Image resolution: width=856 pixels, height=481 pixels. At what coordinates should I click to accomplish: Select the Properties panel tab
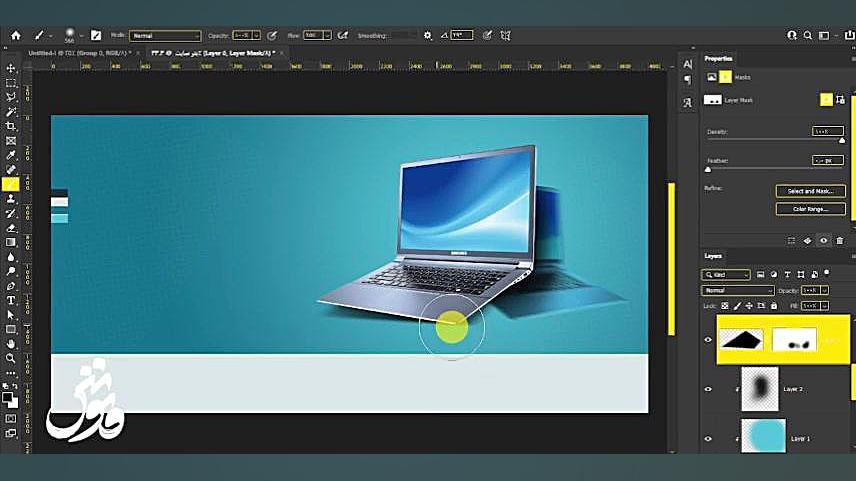[718, 58]
